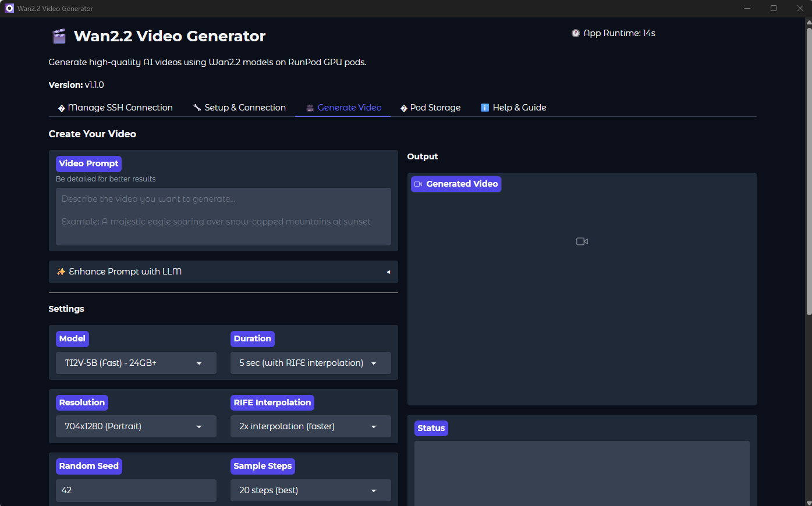Open the RIFE Interpolation dropdown
This screenshot has height=506, width=812.
click(311, 426)
